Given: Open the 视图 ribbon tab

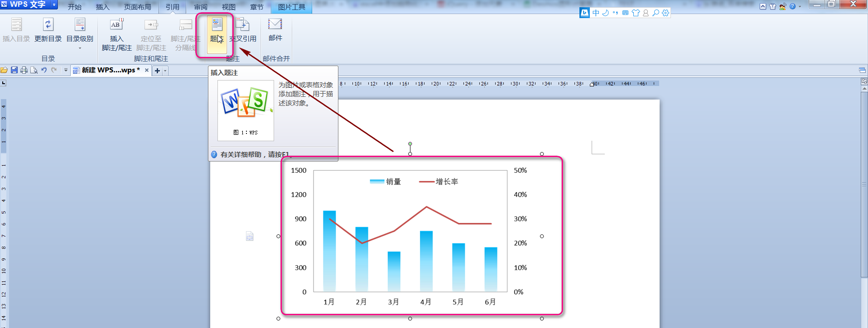Looking at the screenshot, I should coord(229,7).
